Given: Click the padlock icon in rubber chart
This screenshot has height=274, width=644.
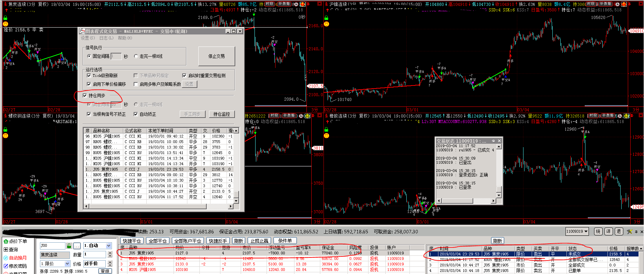Looking at the screenshot, I should 326,130.
